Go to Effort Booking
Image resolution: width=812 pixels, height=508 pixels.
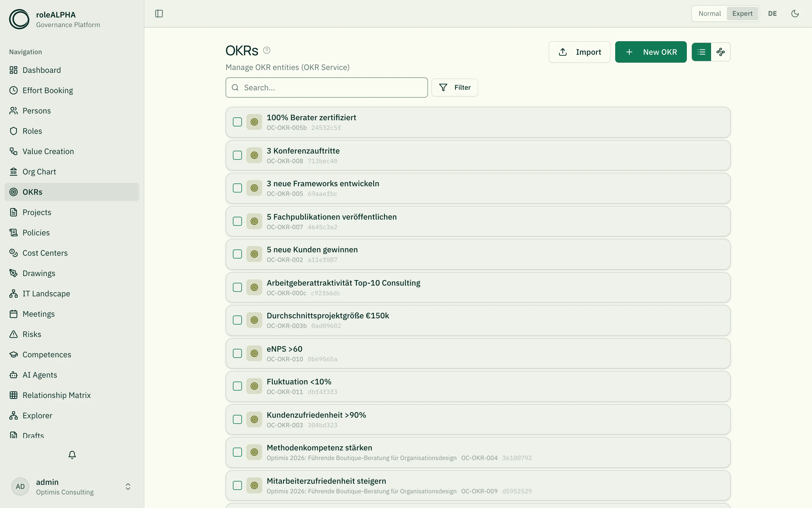tap(72, 90)
